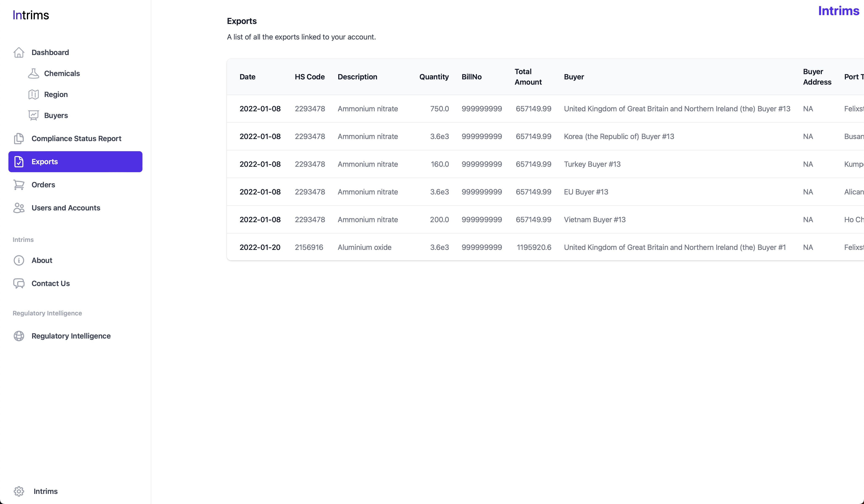Go to the Orders section

[x=43, y=185]
